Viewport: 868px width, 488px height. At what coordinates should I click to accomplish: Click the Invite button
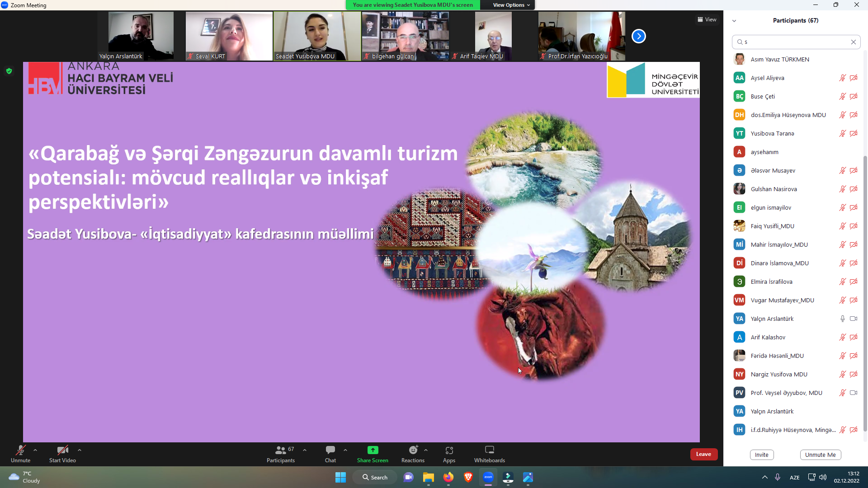point(761,455)
